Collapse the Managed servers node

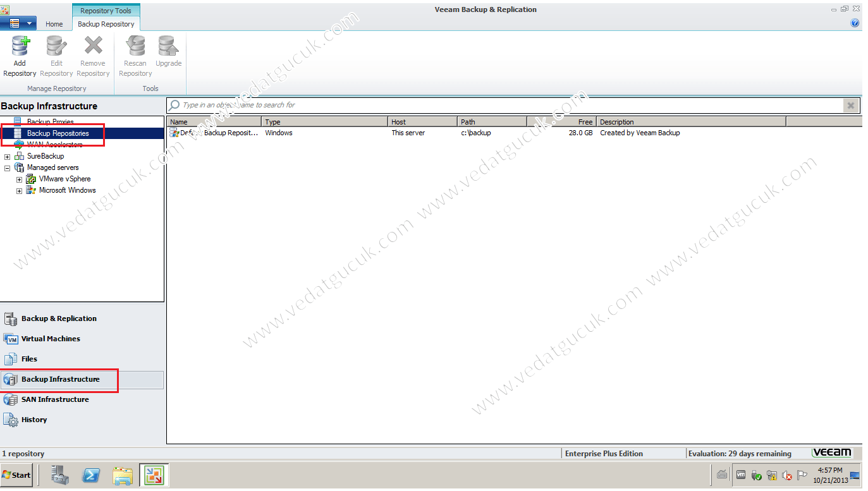point(8,168)
